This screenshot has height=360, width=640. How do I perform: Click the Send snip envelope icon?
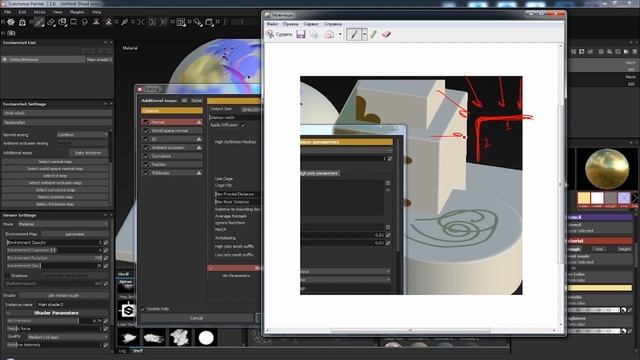pos(329,35)
